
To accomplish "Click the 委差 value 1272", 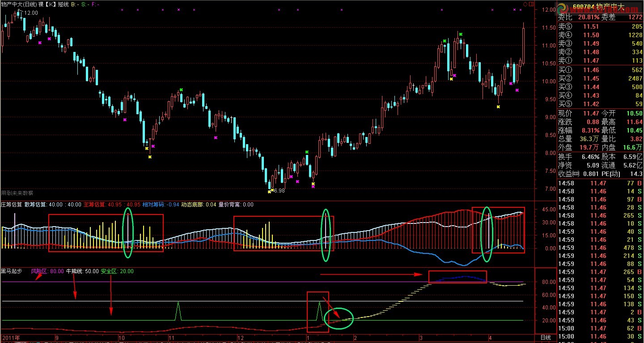I will (635, 17).
